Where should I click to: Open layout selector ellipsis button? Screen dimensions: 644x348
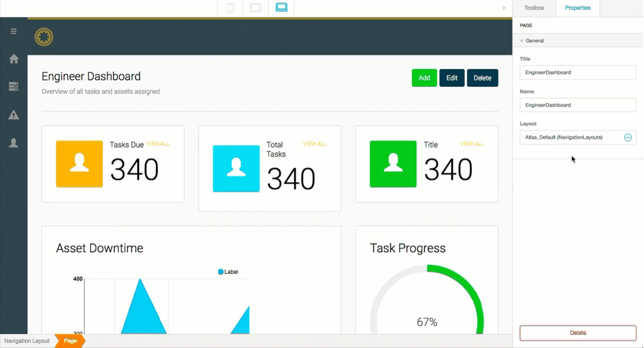[x=628, y=138]
